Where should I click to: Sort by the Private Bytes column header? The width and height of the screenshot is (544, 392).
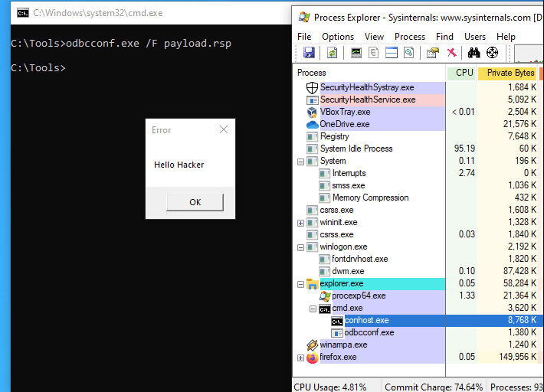pyautogui.click(x=507, y=73)
